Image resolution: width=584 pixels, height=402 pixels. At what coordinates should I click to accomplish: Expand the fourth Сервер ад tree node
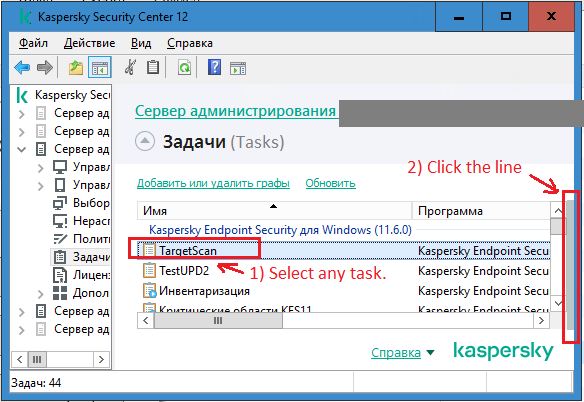(22, 312)
